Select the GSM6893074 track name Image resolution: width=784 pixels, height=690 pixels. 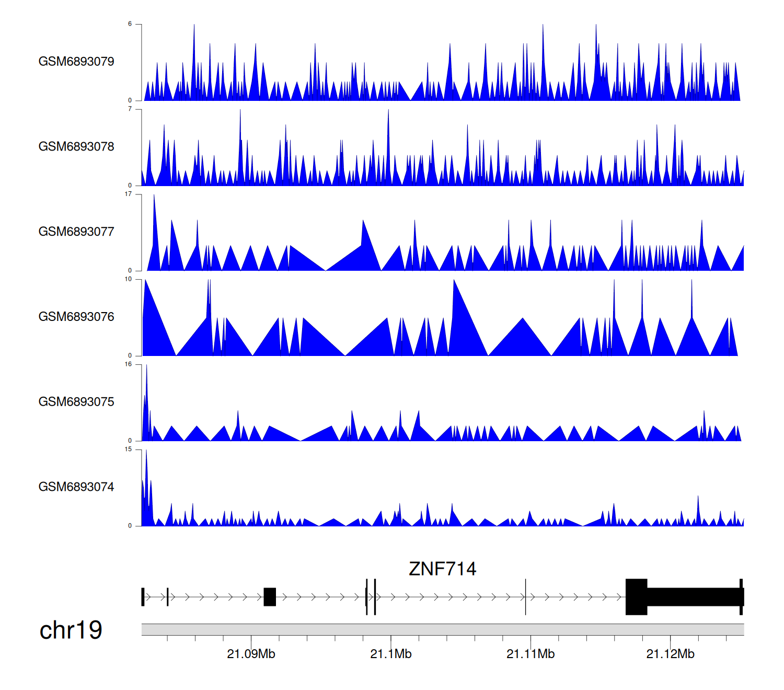[76, 487]
